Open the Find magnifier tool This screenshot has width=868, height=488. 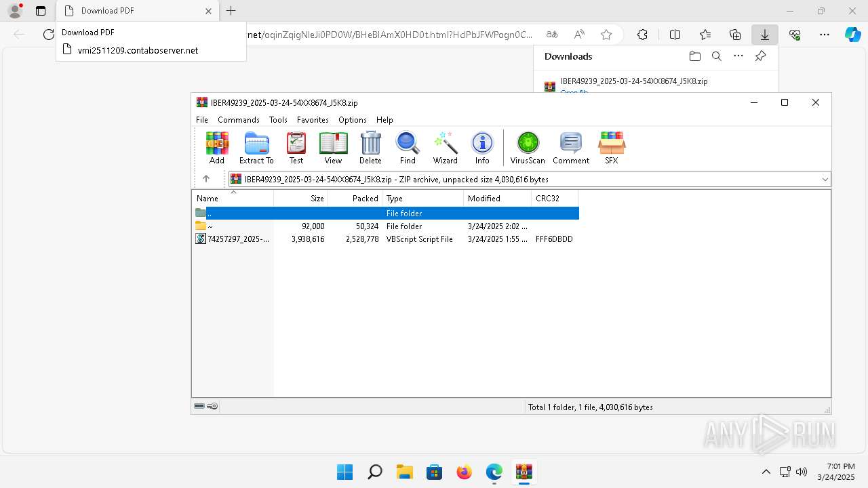(x=408, y=148)
